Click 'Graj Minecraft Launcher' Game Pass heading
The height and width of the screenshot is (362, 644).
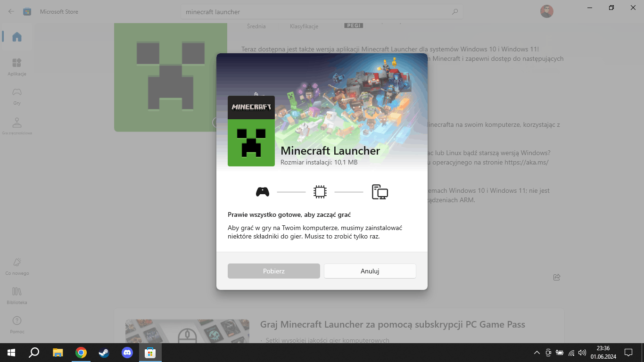(393, 324)
